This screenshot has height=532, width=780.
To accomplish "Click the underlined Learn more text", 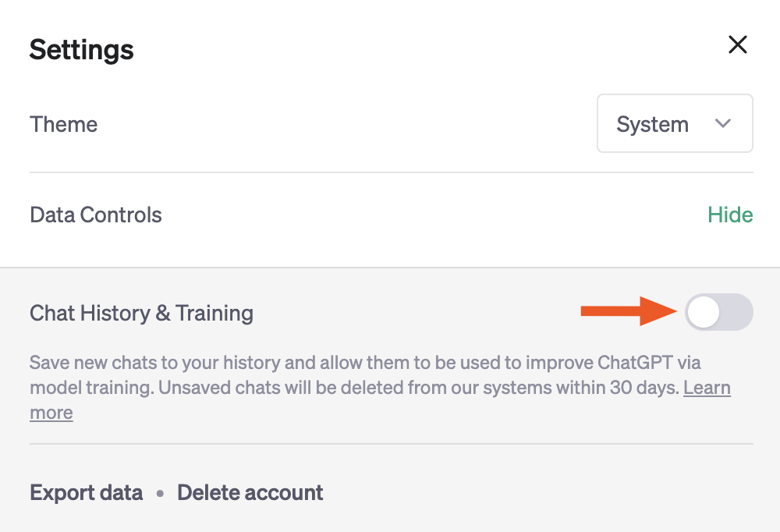I will [706, 388].
